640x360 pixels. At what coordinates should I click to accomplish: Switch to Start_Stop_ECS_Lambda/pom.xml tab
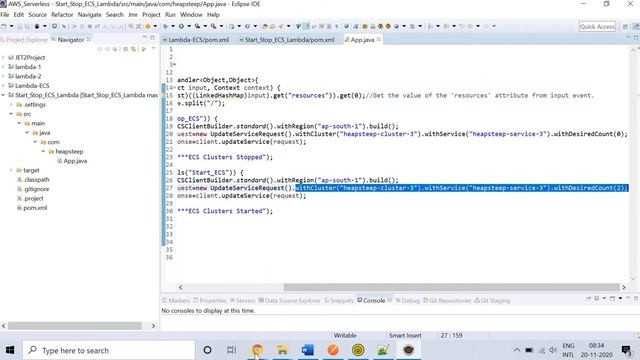click(x=287, y=40)
